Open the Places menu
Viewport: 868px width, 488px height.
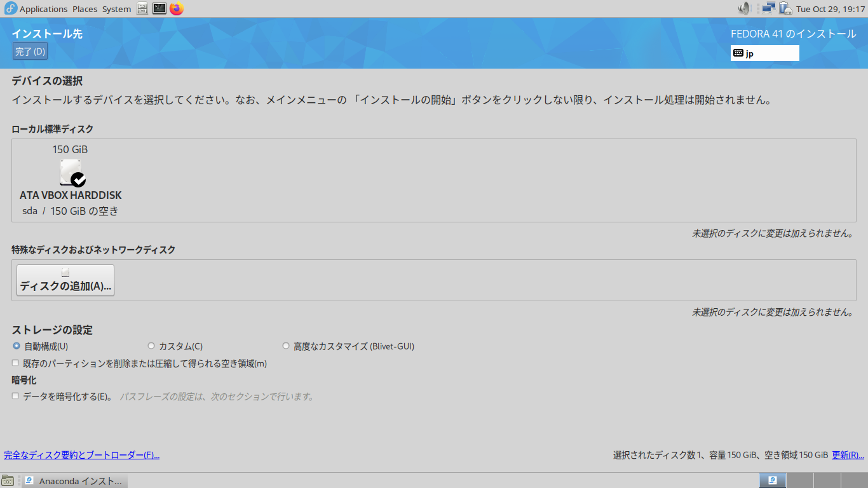pyautogui.click(x=85, y=9)
